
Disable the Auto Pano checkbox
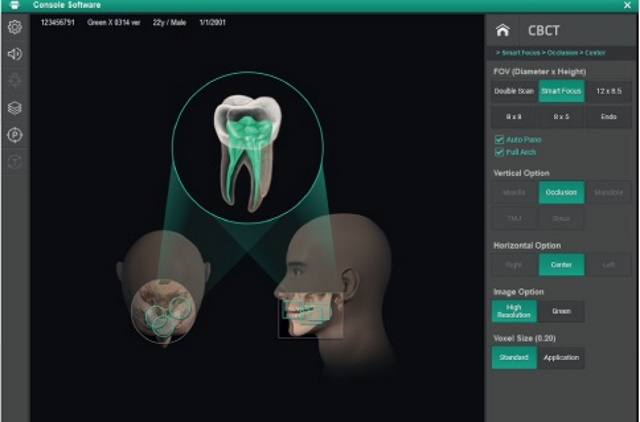(499, 139)
